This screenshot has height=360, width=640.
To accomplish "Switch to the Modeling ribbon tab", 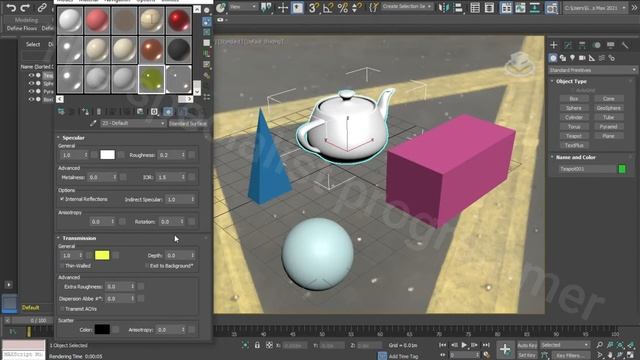I will (x=27, y=20).
